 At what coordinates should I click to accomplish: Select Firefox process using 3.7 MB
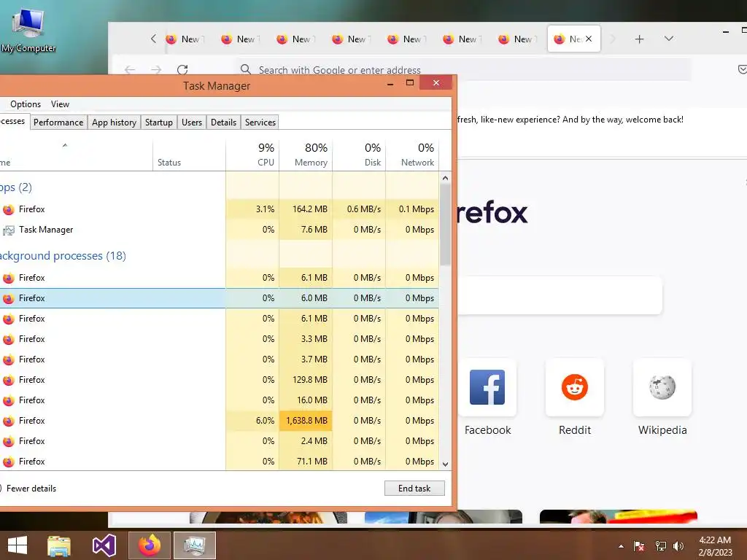coord(219,359)
